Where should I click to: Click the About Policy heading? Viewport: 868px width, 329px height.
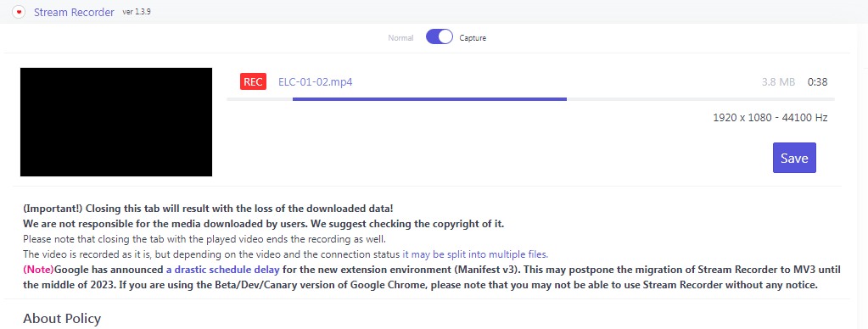click(62, 319)
